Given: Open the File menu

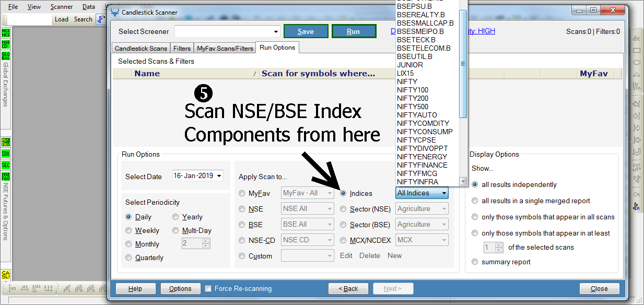Looking at the screenshot, I should pos(13,7).
